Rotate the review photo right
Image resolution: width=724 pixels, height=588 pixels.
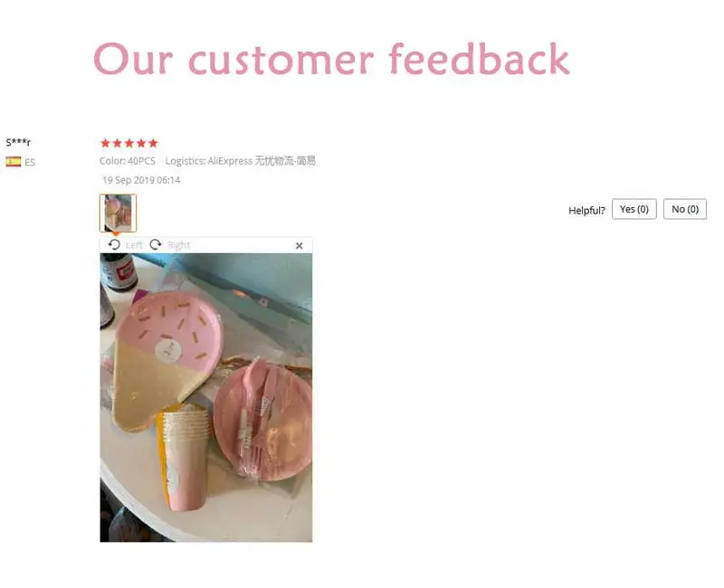click(156, 244)
